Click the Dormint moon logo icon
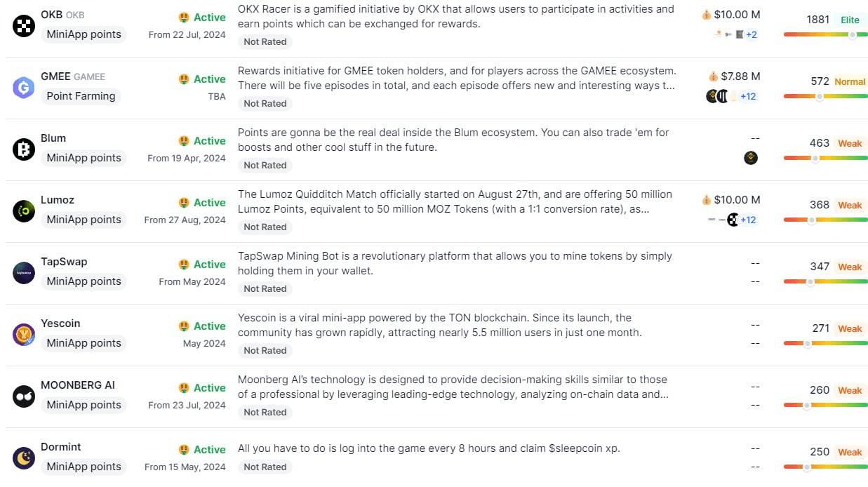The image size is (868, 487). coord(24,458)
